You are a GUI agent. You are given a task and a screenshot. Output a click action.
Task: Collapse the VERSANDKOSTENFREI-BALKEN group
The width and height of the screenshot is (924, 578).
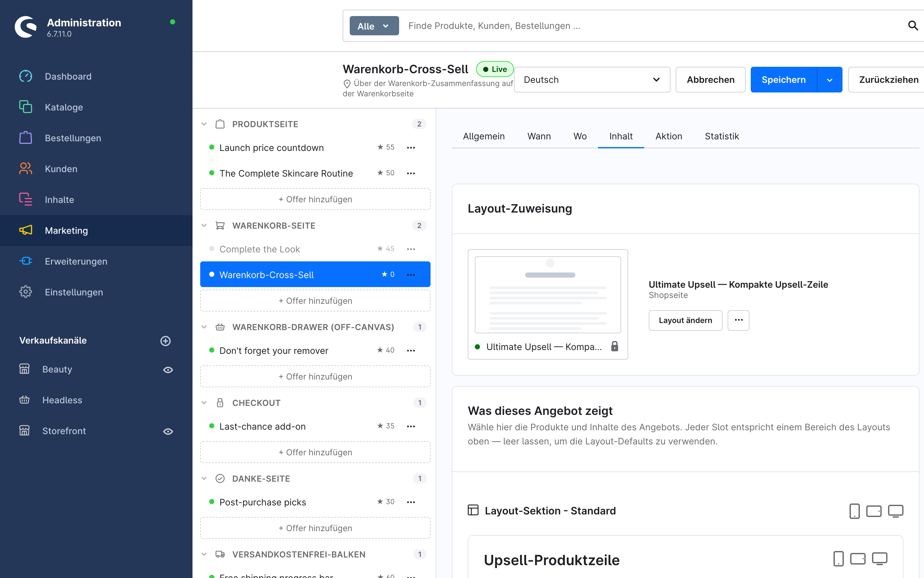click(x=204, y=554)
